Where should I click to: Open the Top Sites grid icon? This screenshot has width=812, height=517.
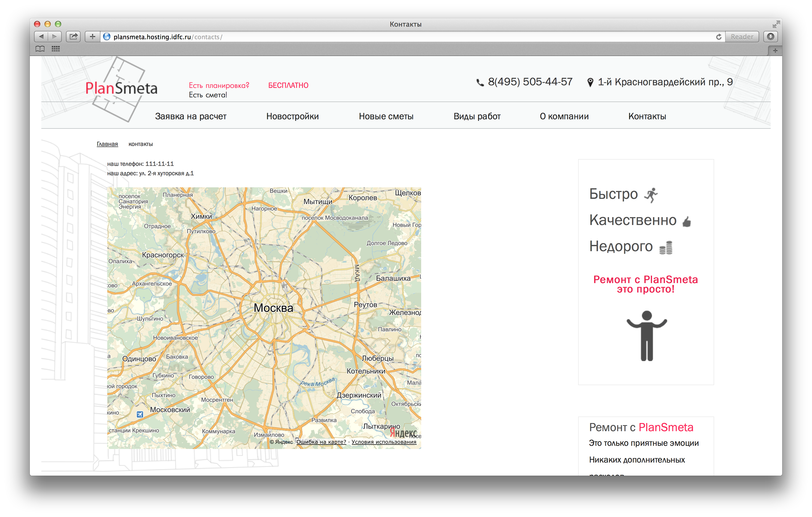point(56,49)
